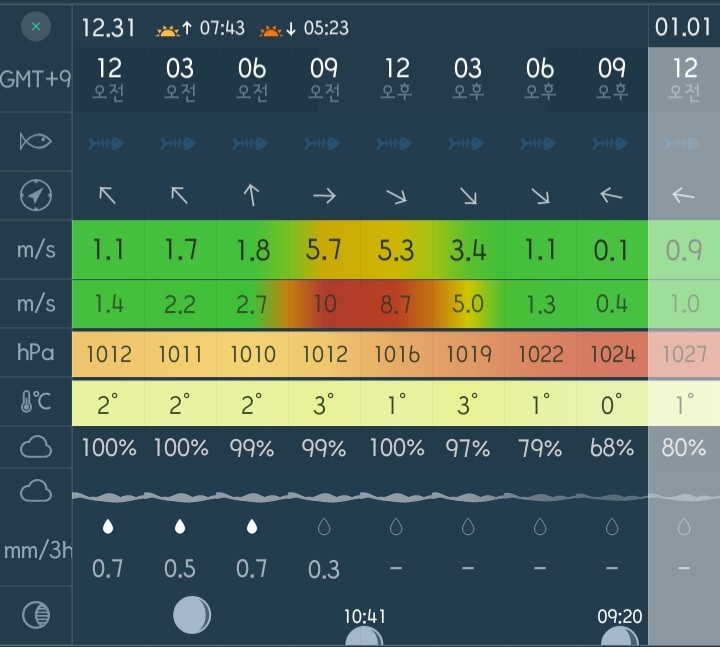Click the north wind arrow under 06 오전
720x647 pixels.
pyautogui.click(x=252, y=195)
